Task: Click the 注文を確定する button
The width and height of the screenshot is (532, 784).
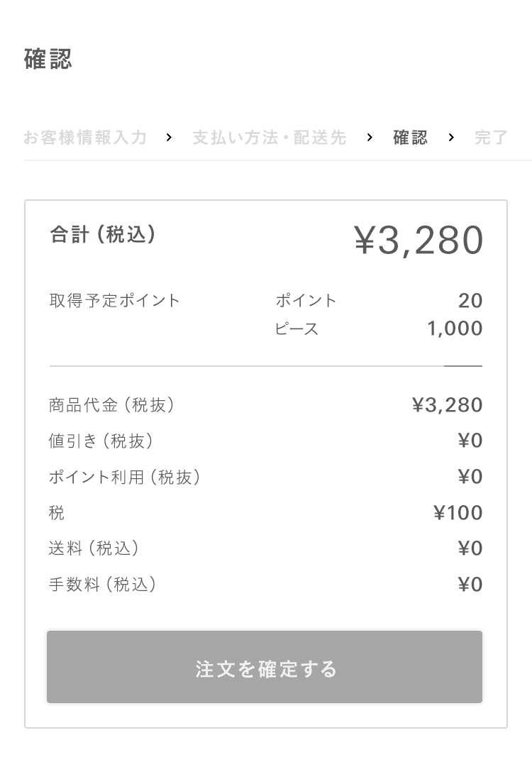Action: coord(265,667)
